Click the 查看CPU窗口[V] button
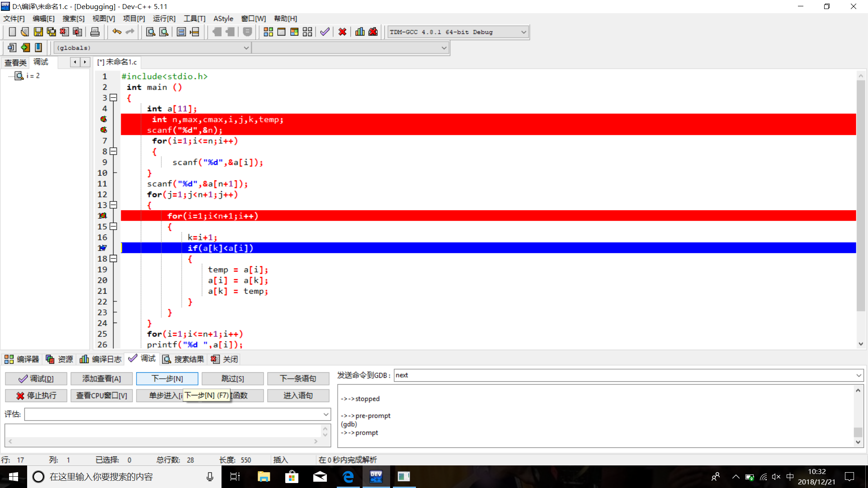 point(102,396)
